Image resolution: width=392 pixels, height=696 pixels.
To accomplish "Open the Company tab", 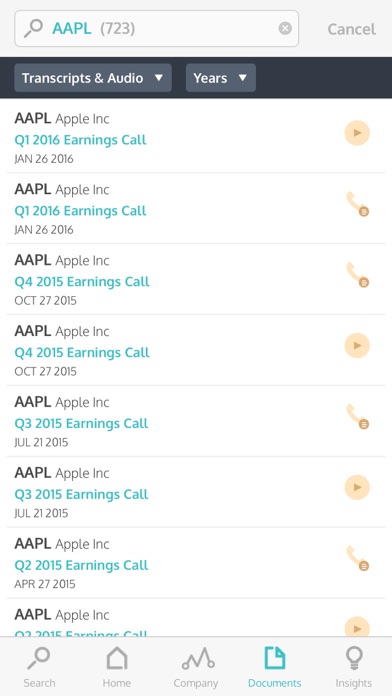I will tap(196, 667).
